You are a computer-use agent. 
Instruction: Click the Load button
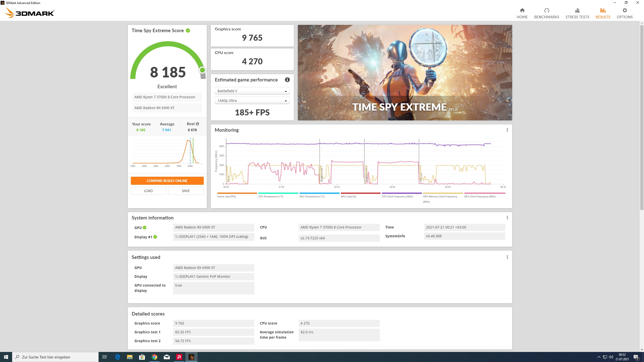148,191
